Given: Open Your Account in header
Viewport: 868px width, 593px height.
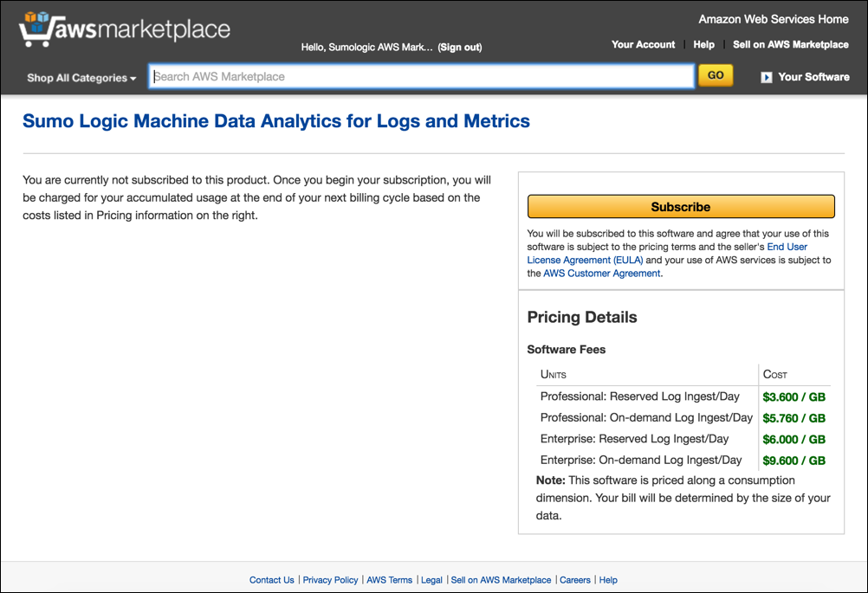Looking at the screenshot, I should (x=643, y=44).
